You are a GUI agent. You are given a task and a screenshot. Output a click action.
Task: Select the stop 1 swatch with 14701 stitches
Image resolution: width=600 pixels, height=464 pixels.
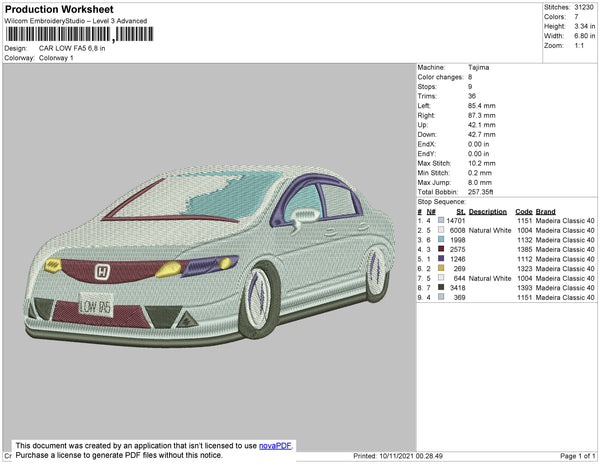(x=440, y=221)
